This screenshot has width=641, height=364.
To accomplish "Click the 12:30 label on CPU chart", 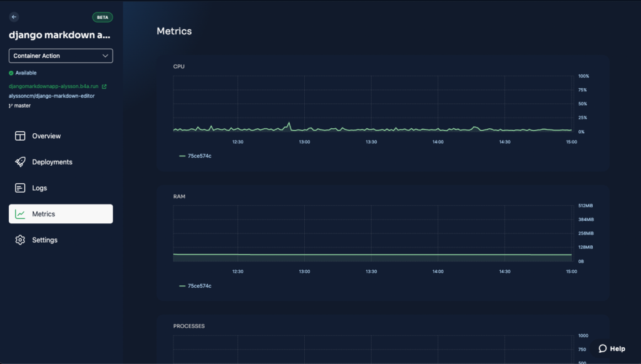I will (237, 142).
